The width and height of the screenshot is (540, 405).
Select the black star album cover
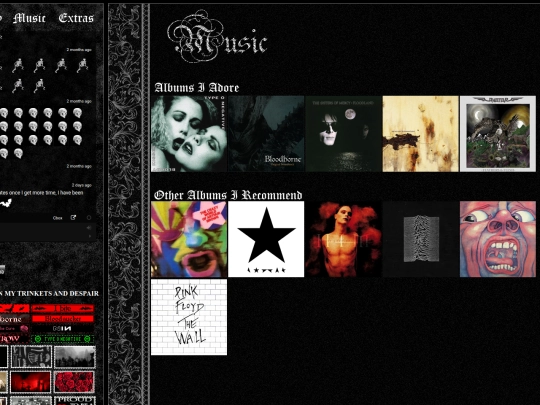[266, 239]
